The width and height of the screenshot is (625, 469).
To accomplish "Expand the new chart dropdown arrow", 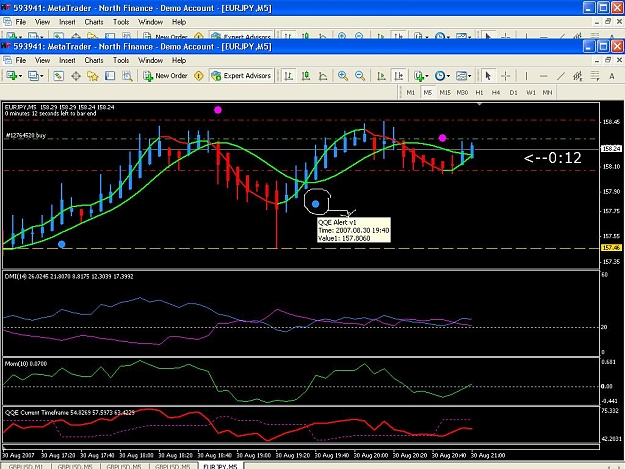I will (x=20, y=76).
